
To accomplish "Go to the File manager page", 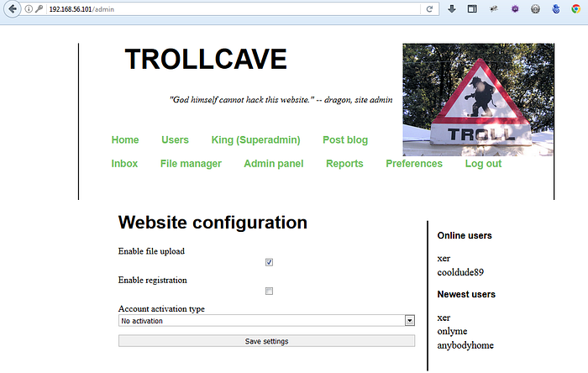I will [x=191, y=164].
